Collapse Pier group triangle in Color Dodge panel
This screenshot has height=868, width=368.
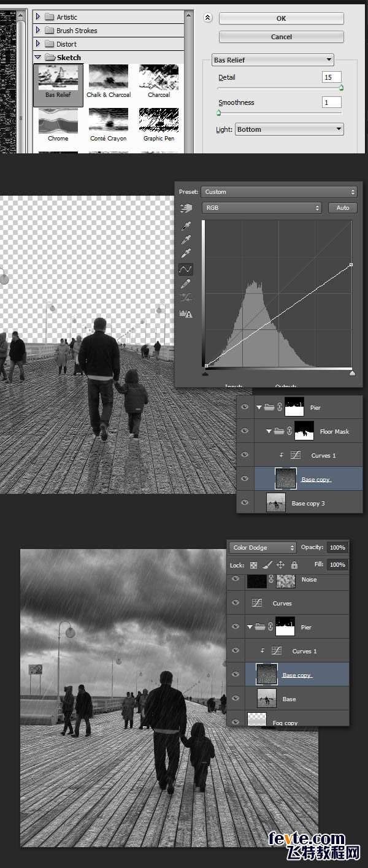250,627
